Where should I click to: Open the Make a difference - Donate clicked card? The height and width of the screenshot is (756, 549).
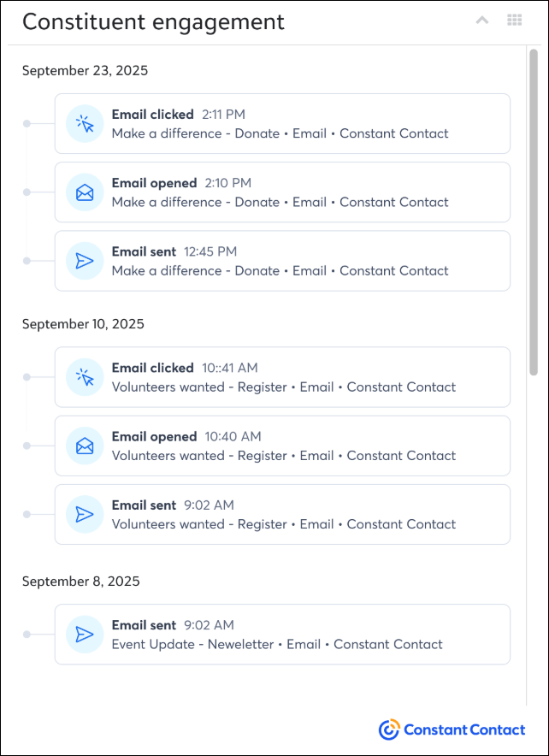tap(282, 123)
